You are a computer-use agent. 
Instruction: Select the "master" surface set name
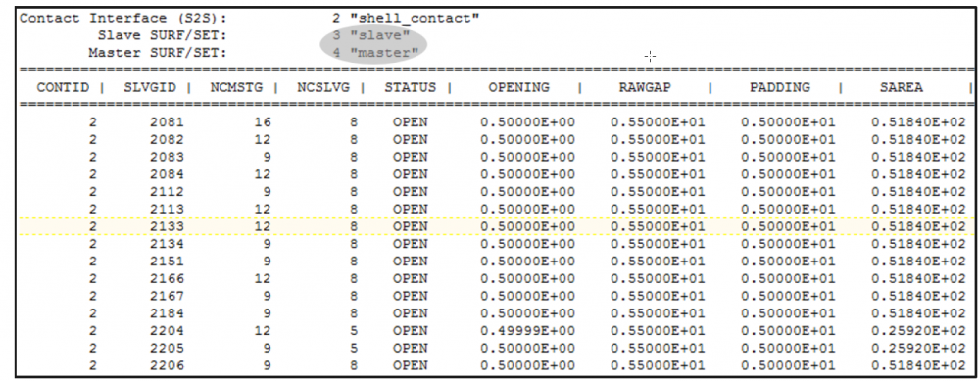pos(384,53)
